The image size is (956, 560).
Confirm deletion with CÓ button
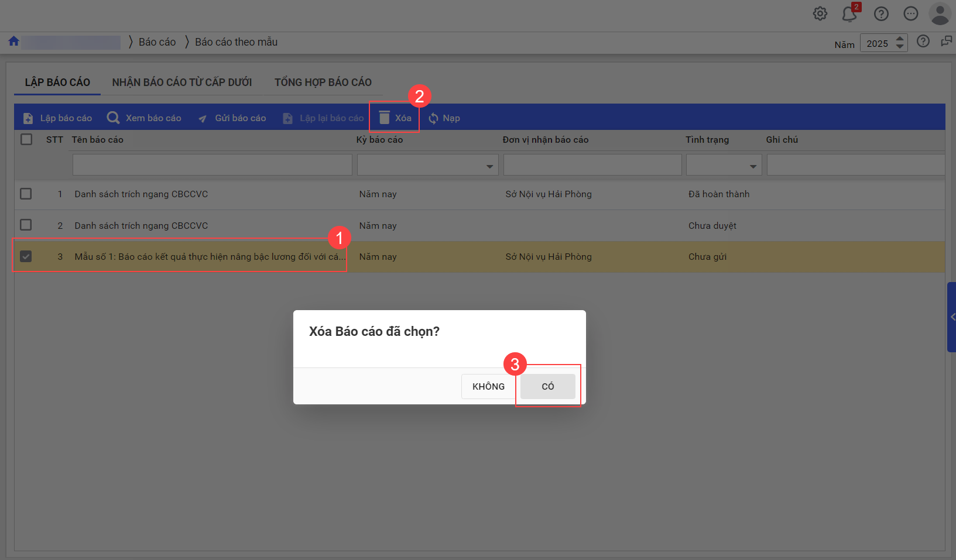click(548, 386)
